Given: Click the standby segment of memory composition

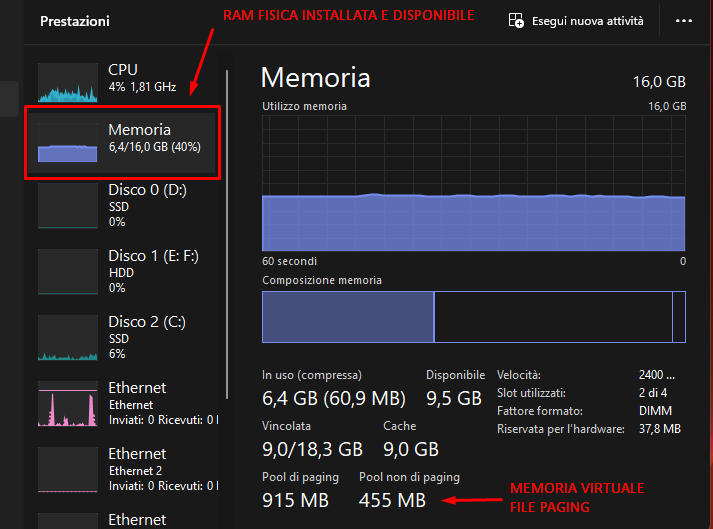Looking at the screenshot, I should click(x=553, y=317).
